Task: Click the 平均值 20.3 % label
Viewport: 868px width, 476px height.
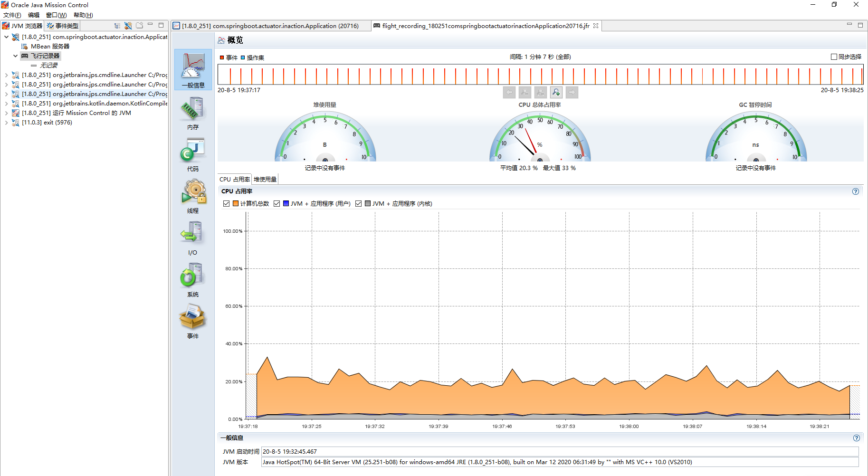Action: click(519, 168)
